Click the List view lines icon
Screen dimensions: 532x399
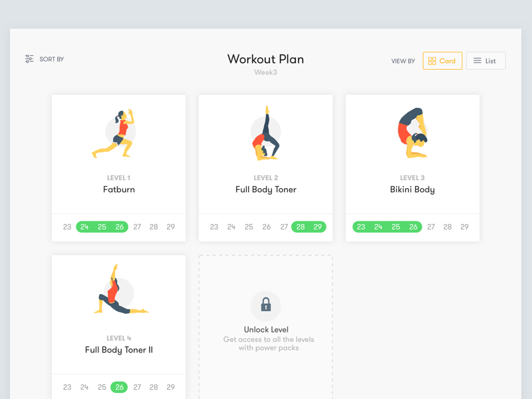(x=477, y=61)
